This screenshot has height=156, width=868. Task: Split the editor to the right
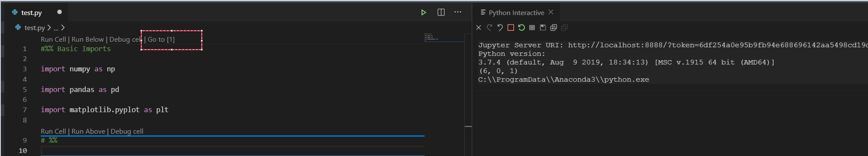[441, 12]
